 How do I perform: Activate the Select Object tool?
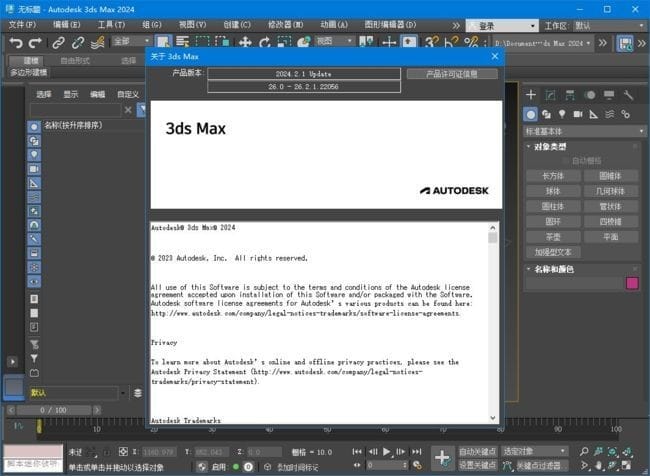pos(163,42)
